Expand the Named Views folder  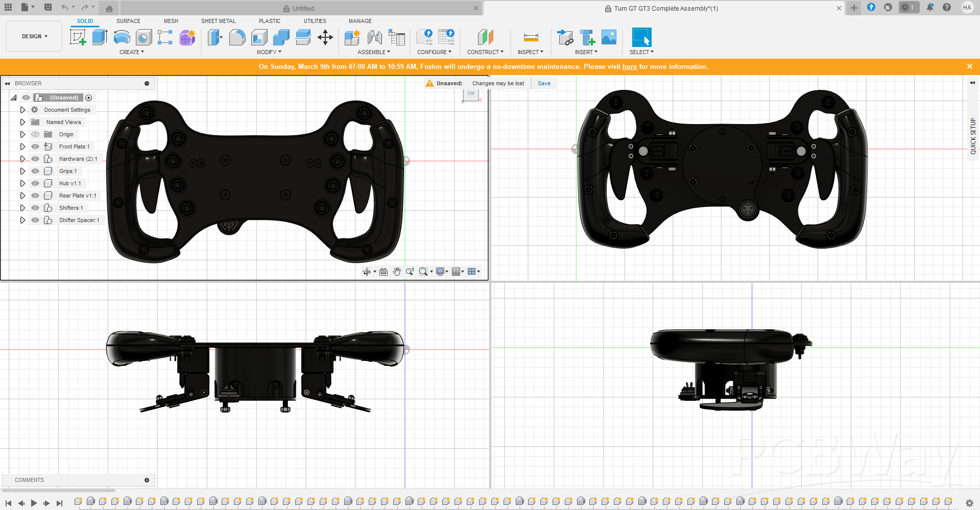pyautogui.click(x=22, y=122)
